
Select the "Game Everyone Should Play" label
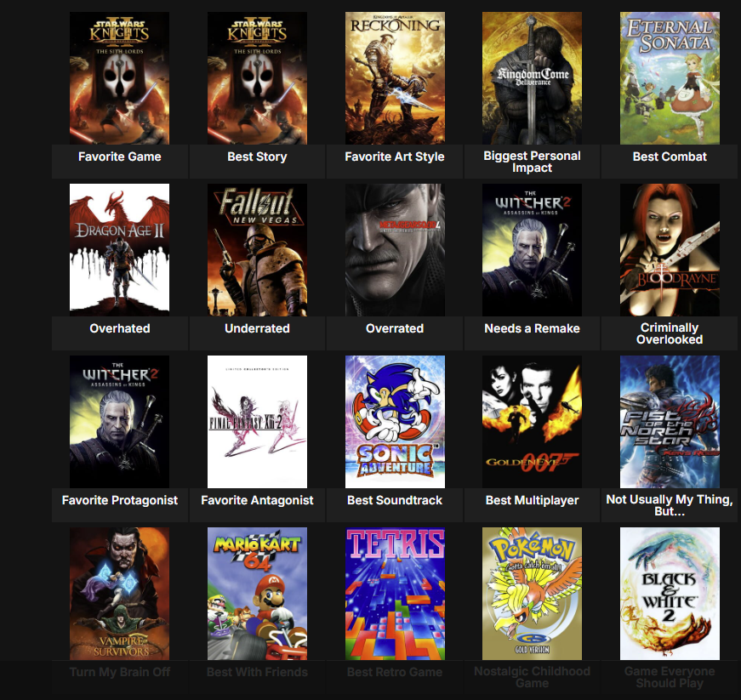pyautogui.click(x=670, y=677)
